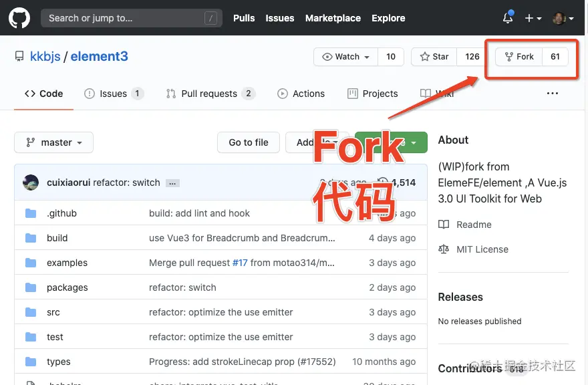Image resolution: width=588 pixels, height=385 pixels.
Task: Open the Actions tab
Action: tap(301, 94)
